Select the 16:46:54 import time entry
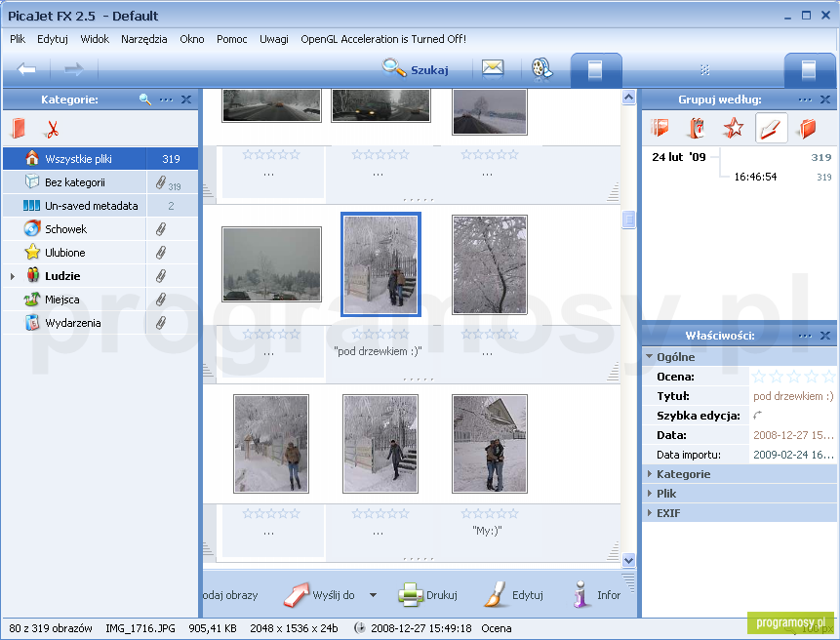Image resolution: width=840 pixels, height=640 pixels. pos(755,177)
